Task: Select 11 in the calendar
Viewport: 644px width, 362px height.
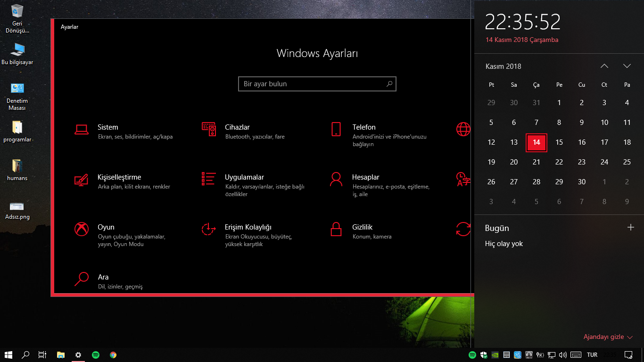Action: pos(627,123)
